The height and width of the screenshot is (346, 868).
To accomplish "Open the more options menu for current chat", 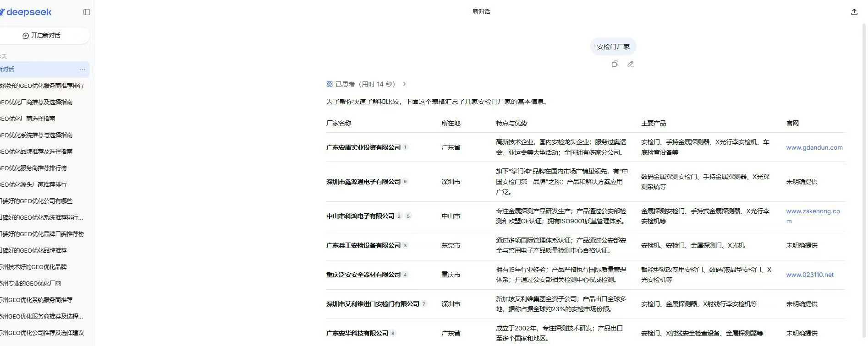I will [x=82, y=70].
